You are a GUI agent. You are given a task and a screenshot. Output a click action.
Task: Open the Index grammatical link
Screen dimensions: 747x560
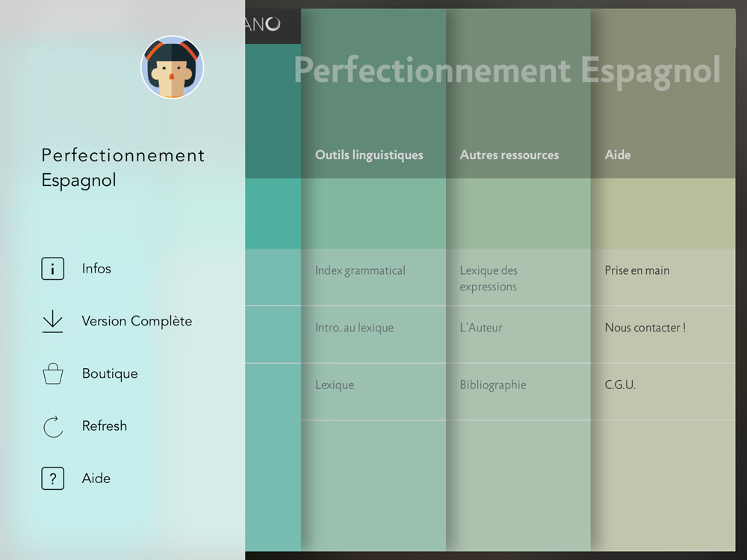(360, 270)
